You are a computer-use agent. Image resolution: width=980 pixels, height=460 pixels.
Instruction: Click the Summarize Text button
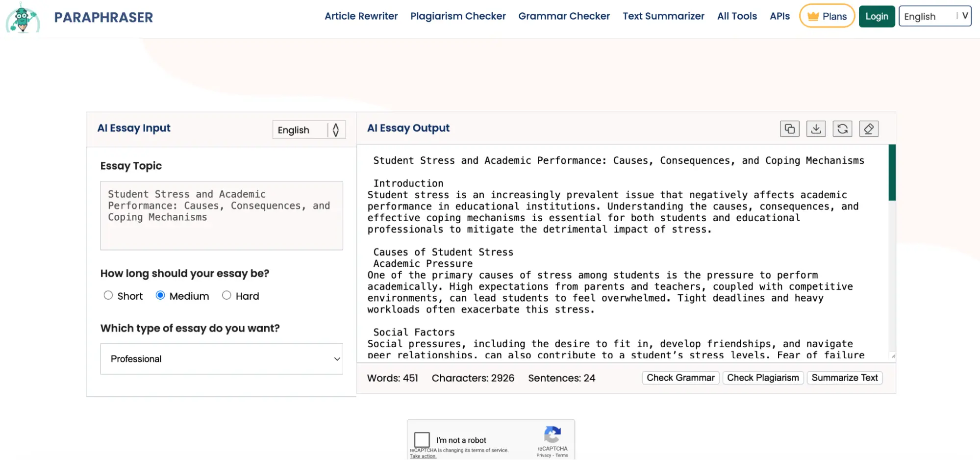844,378
